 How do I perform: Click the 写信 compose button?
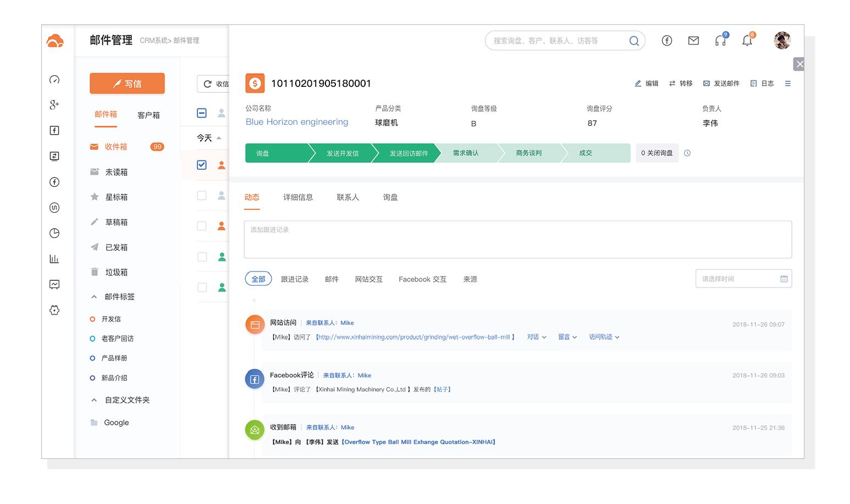coord(127,84)
